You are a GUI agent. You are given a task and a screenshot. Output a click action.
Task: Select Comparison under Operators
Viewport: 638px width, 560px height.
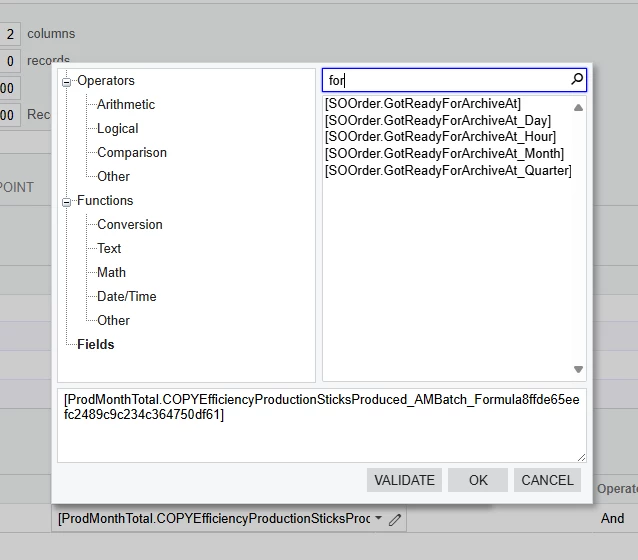tap(132, 153)
